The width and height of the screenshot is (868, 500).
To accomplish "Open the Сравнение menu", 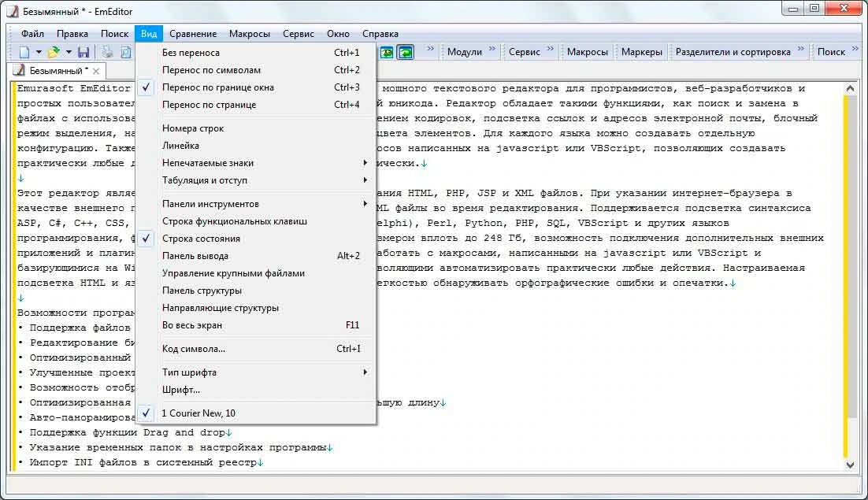I will (x=193, y=34).
